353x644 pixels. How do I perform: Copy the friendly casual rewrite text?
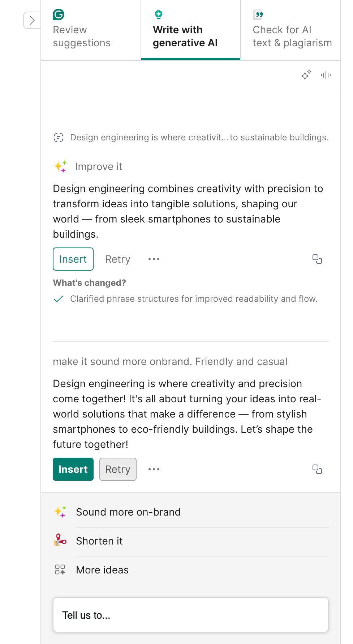click(317, 469)
